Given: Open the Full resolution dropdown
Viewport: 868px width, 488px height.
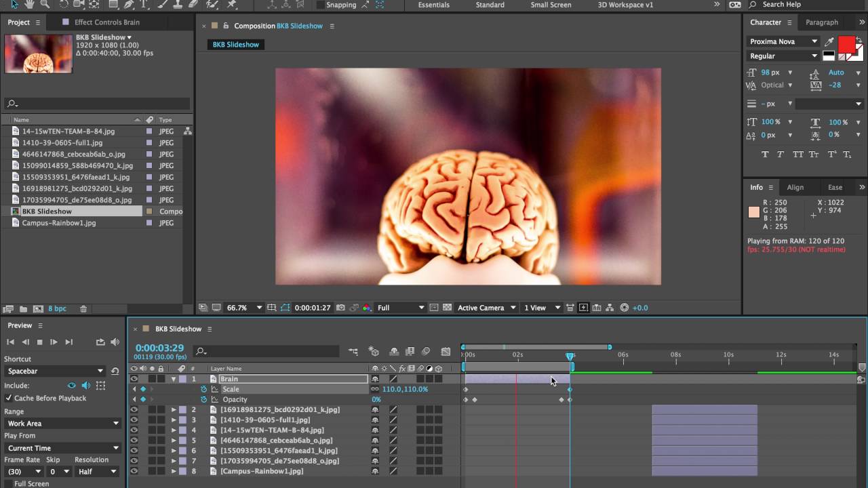Looking at the screenshot, I should click(x=401, y=308).
